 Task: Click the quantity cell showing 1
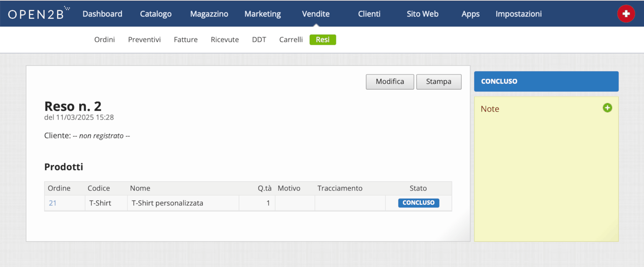(x=257, y=203)
